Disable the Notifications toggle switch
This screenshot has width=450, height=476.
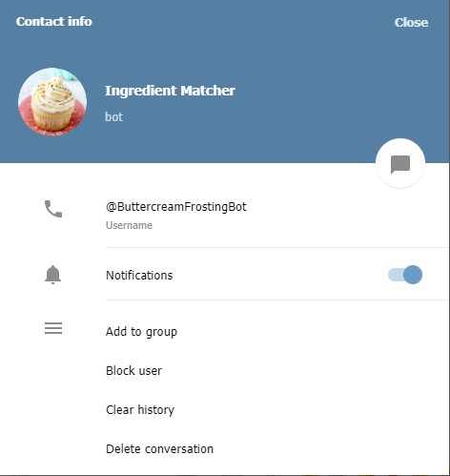click(x=405, y=275)
